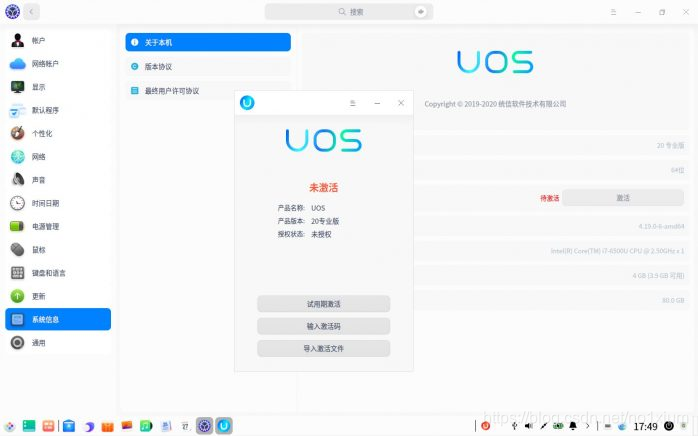Open the 声音 sound settings

(x=58, y=179)
